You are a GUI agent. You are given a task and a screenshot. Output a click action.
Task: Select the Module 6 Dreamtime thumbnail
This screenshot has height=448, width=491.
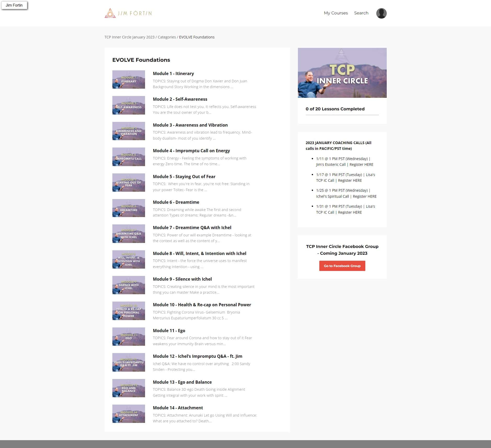click(129, 208)
